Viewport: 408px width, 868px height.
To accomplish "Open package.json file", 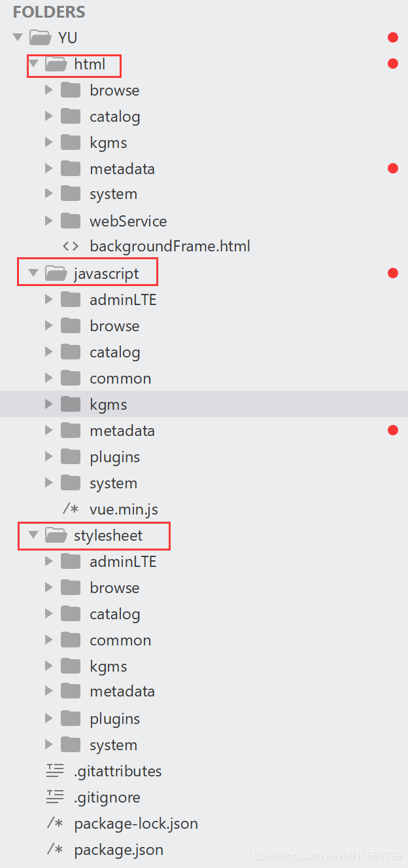I will point(118,850).
